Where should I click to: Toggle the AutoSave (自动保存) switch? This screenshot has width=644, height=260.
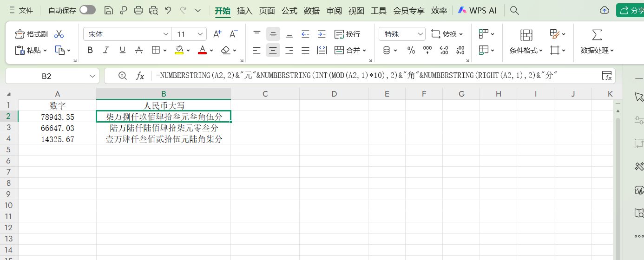(x=87, y=10)
